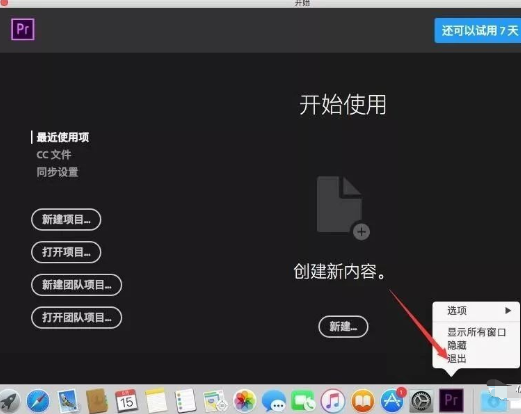Click the 新建项目... button
The width and height of the screenshot is (521, 414).
click(66, 220)
